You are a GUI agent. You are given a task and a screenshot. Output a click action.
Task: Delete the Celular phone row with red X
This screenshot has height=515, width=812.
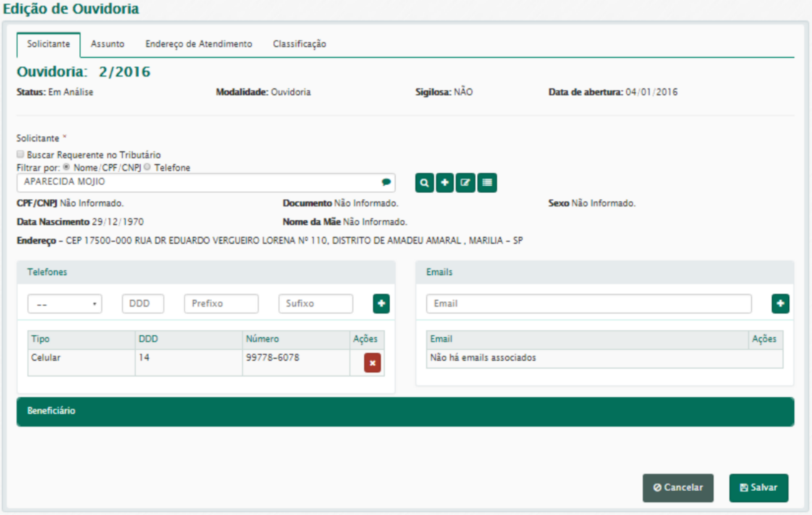click(x=372, y=363)
